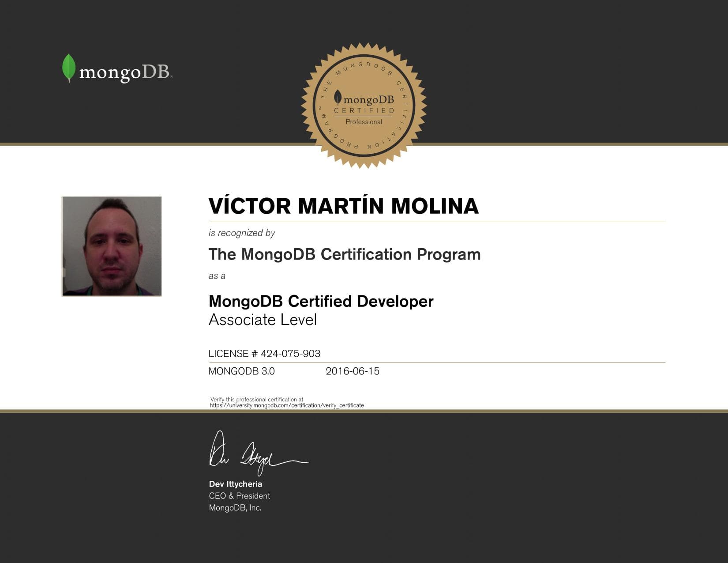Click the 'CEO & President' title
Viewport: 728px width, 563px height.
coord(240,496)
